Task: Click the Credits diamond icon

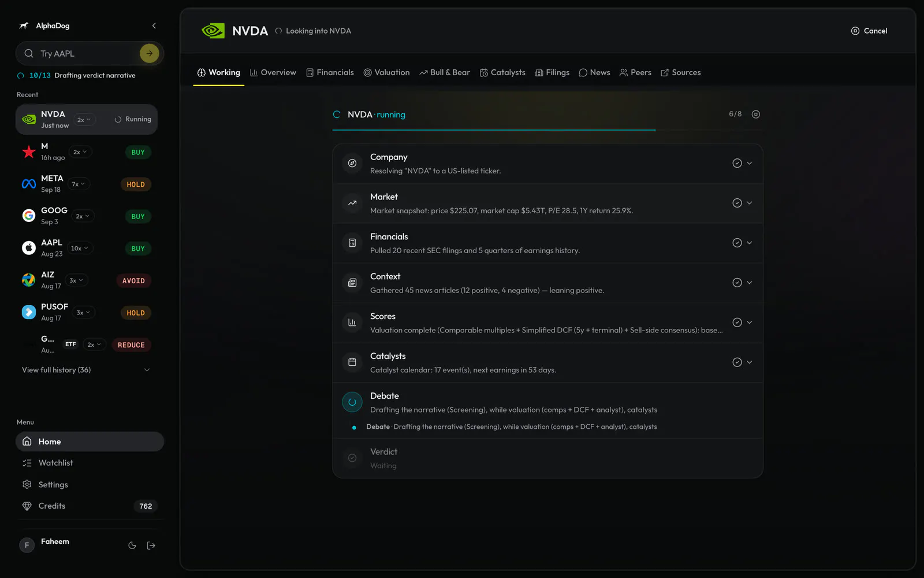Action: (27, 506)
